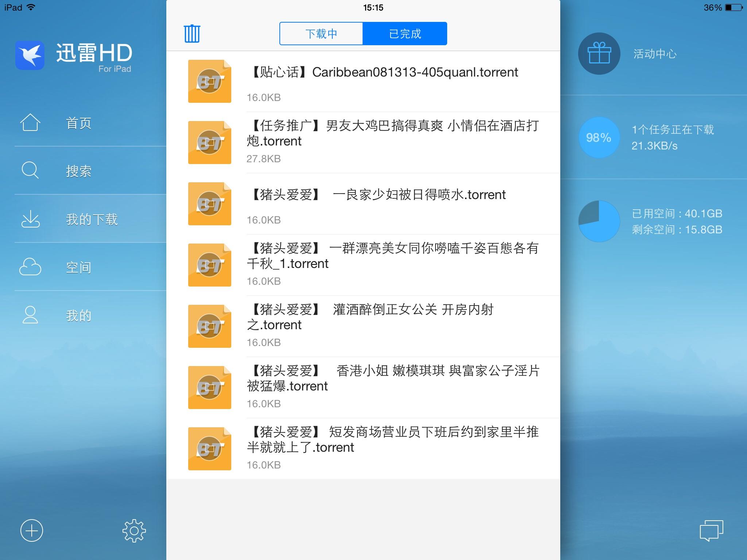Open the feedback chat bubbles icon
Screen dimensions: 747x560
tap(711, 530)
